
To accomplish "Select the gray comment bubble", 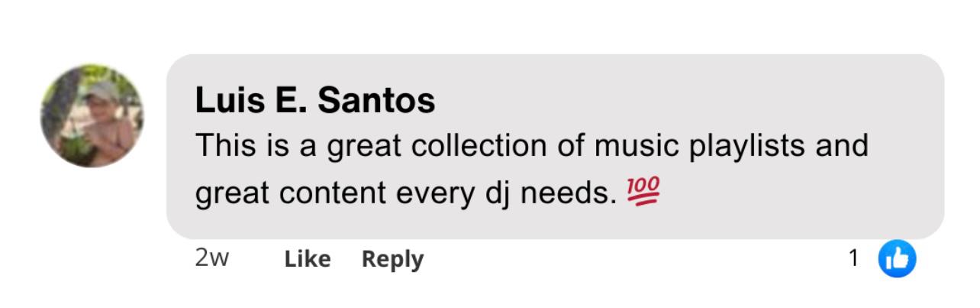I will click(555, 146).
